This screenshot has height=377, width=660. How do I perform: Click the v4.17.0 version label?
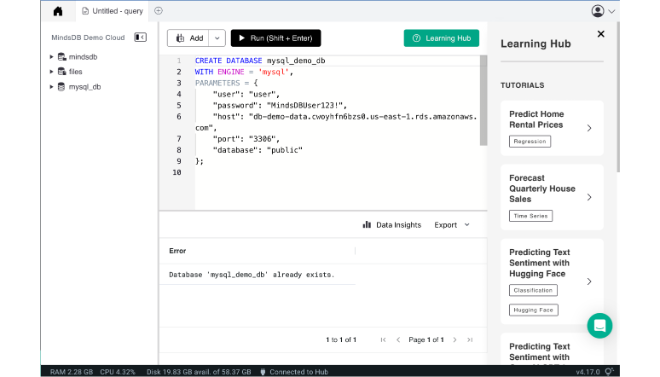click(588, 372)
